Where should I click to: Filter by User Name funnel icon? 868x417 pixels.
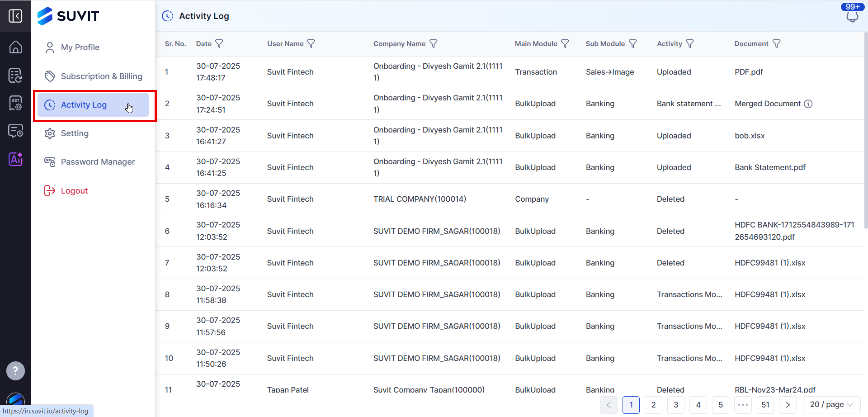click(311, 44)
